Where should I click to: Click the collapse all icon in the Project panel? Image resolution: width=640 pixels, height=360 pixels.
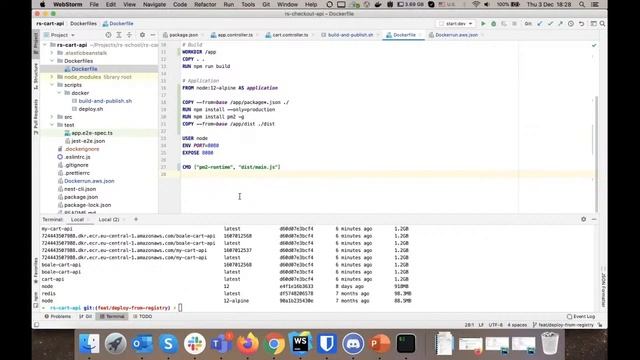(x=129, y=35)
